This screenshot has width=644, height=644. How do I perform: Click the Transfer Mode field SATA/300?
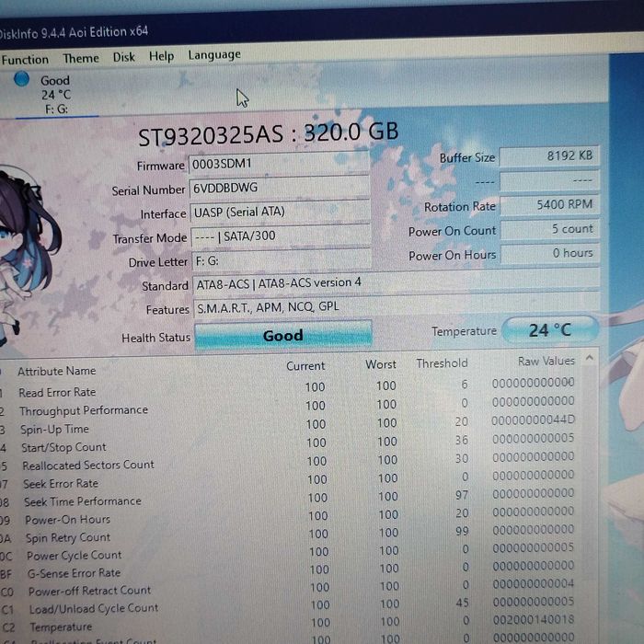[281, 236]
